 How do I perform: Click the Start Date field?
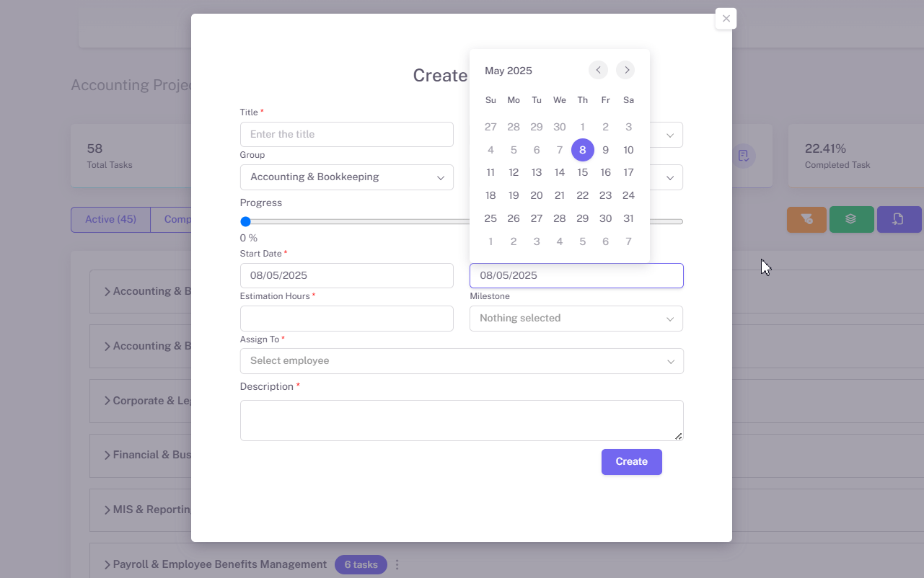pos(347,276)
